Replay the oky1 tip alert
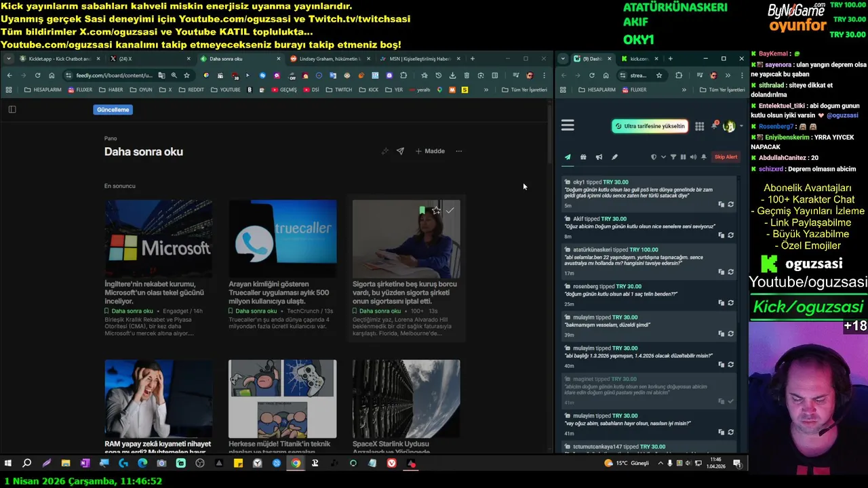The image size is (868, 488). pos(730,204)
